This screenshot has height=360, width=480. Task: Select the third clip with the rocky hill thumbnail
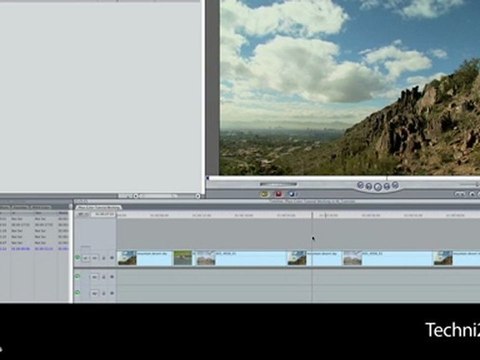(242, 258)
